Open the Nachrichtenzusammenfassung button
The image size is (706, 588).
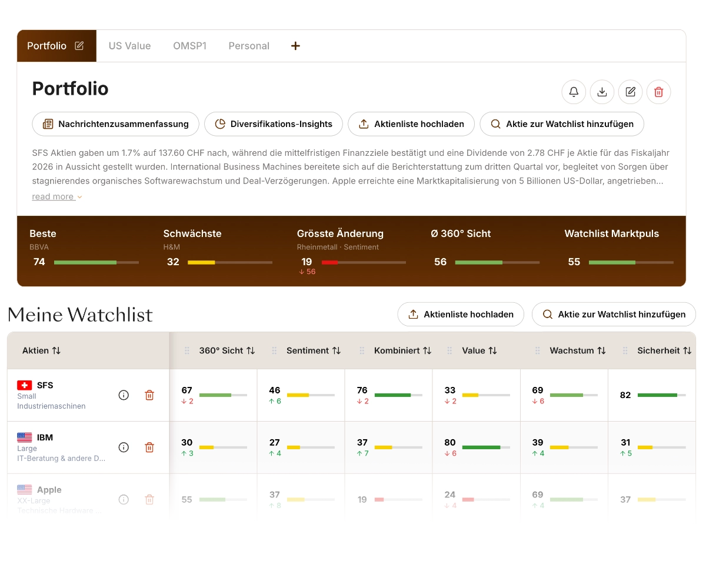(115, 124)
